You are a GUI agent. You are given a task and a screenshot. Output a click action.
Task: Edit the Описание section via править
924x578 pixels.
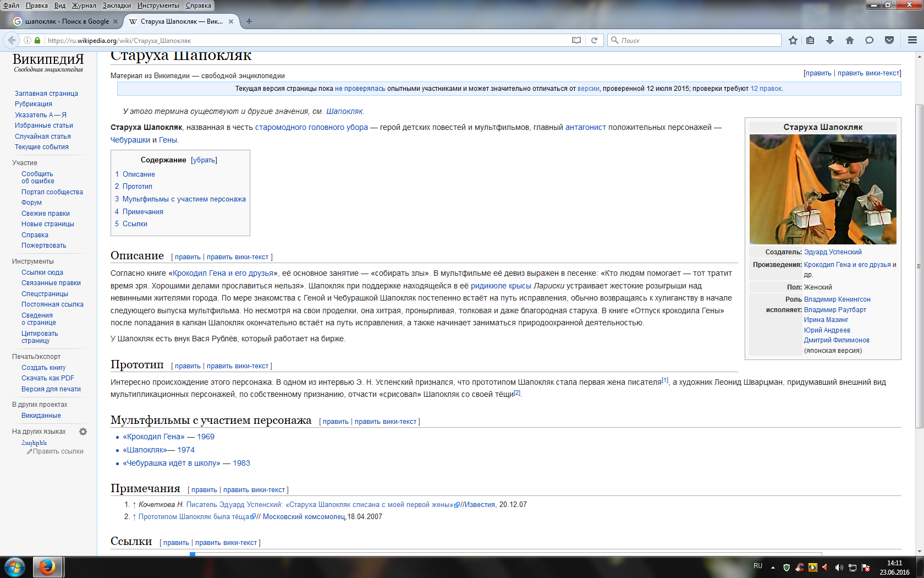pyautogui.click(x=188, y=257)
